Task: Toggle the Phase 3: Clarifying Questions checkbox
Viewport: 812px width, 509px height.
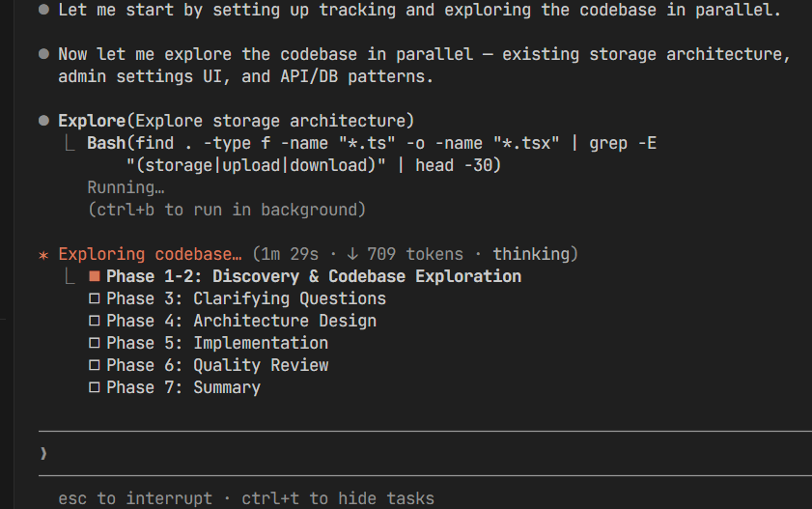Action: 95,298
